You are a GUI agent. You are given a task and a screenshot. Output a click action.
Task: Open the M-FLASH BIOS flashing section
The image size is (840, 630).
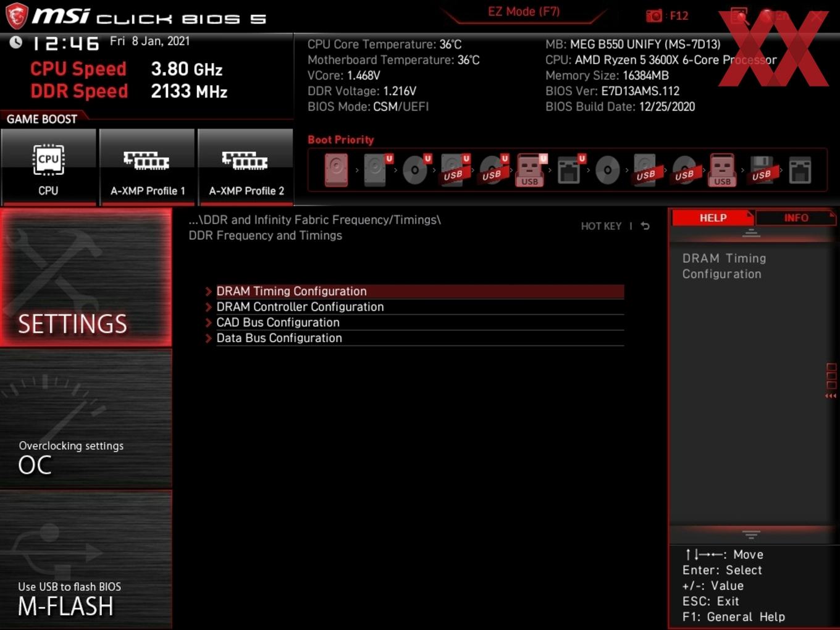(x=86, y=560)
